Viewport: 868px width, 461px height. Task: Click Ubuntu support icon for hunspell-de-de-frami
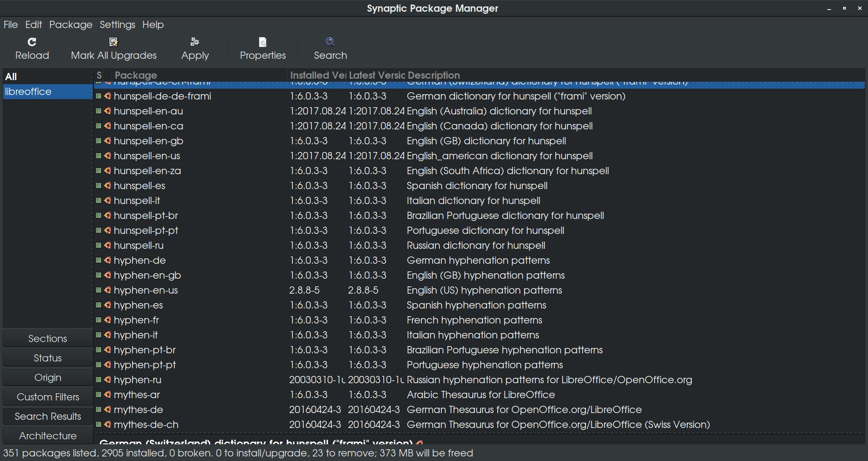[x=108, y=96]
